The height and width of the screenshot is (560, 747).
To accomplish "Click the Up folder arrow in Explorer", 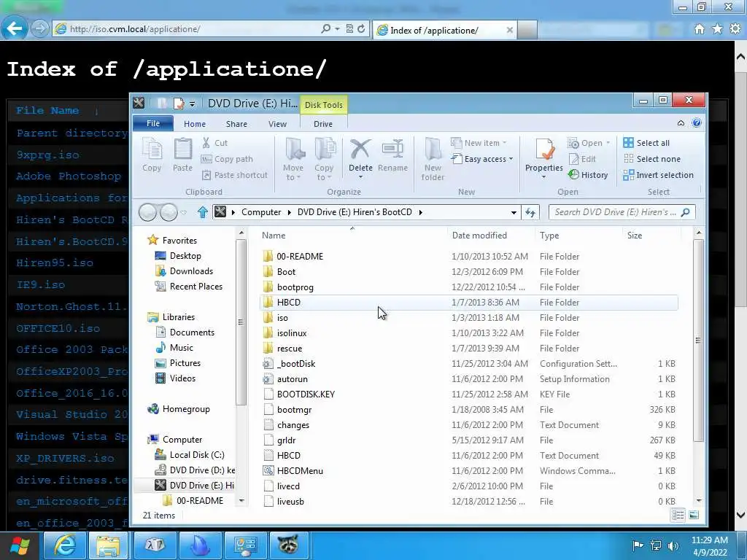I will [x=203, y=212].
